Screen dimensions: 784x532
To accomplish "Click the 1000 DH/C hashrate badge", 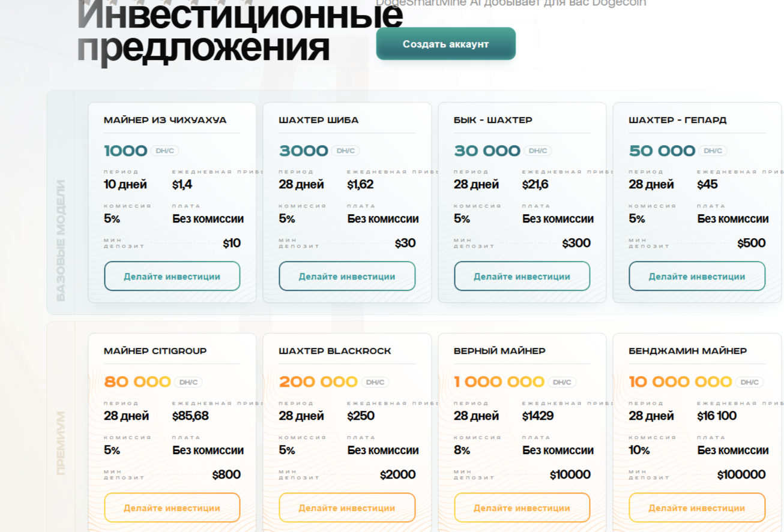I will (164, 151).
